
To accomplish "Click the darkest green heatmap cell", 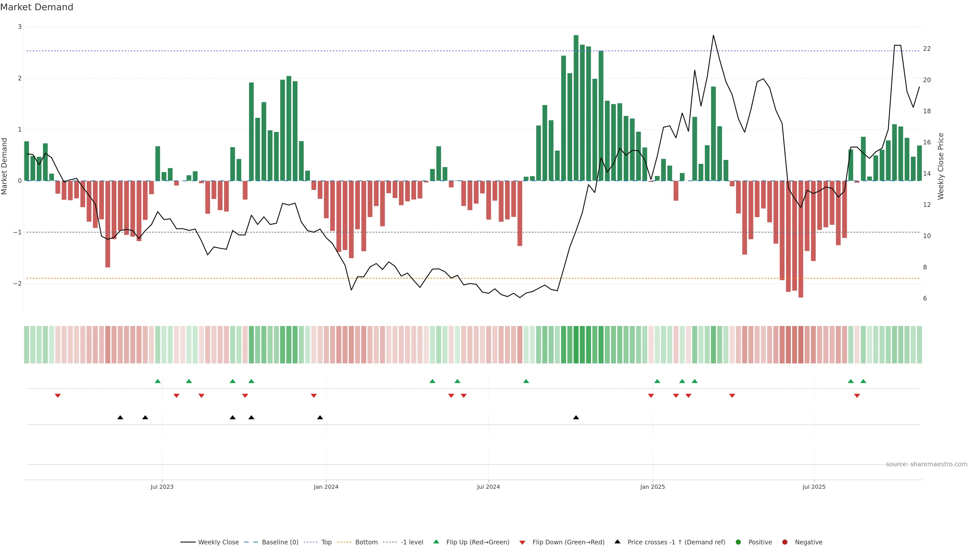I will (576, 345).
